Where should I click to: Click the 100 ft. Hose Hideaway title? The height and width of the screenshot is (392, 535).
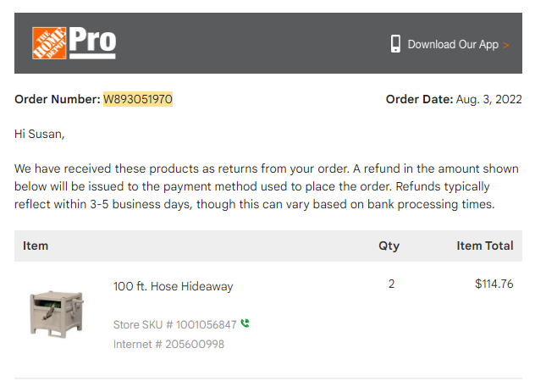tap(173, 286)
